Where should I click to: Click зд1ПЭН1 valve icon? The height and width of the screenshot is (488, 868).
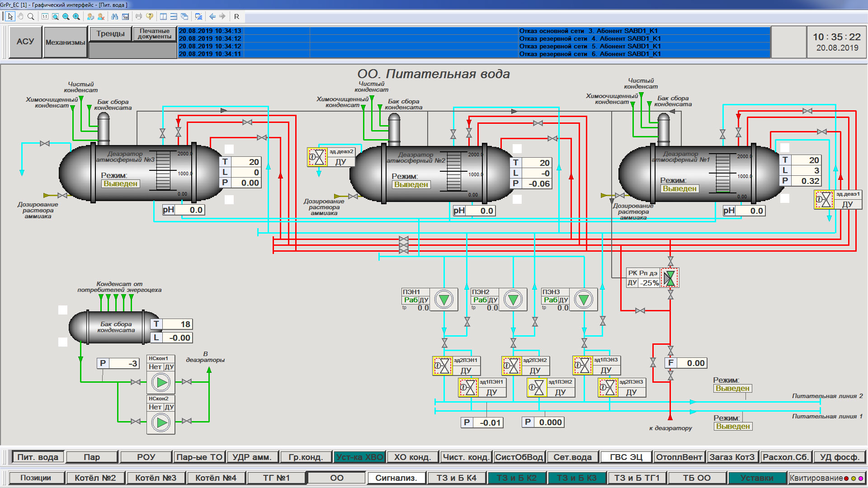tap(468, 388)
